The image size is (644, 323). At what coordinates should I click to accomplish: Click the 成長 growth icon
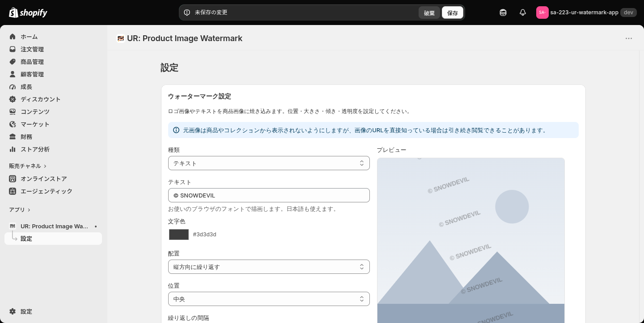click(x=13, y=87)
